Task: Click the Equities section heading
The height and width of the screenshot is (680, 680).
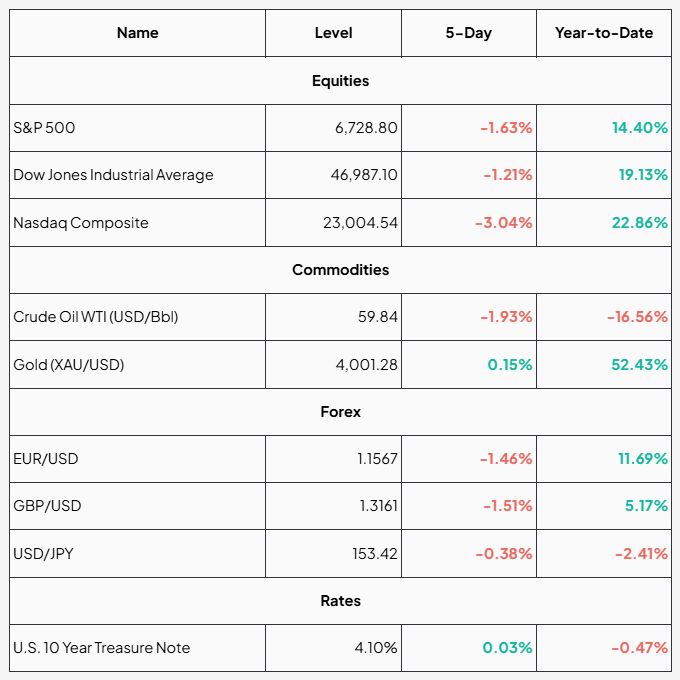Action: pyautogui.click(x=340, y=81)
